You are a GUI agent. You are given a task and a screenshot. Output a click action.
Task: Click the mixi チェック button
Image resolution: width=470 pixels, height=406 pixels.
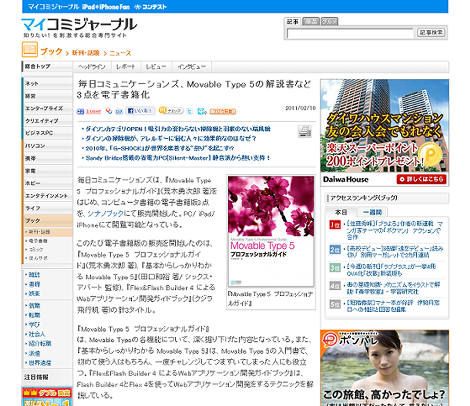[x=171, y=111]
